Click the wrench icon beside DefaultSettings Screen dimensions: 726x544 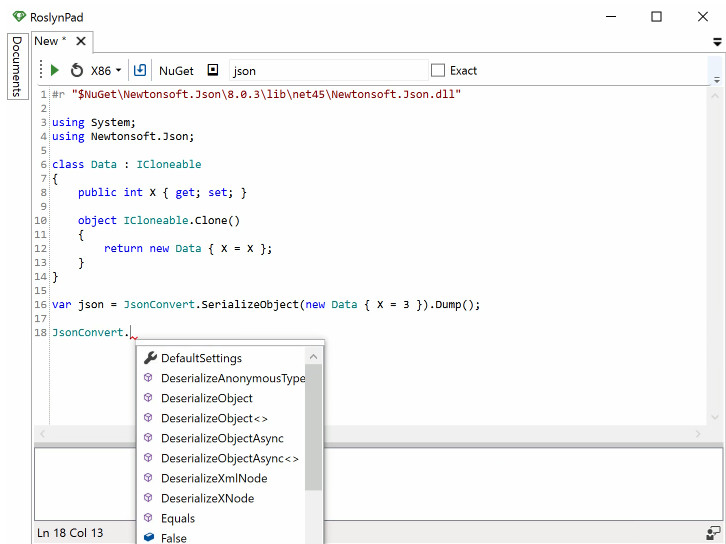coord(150,357)
